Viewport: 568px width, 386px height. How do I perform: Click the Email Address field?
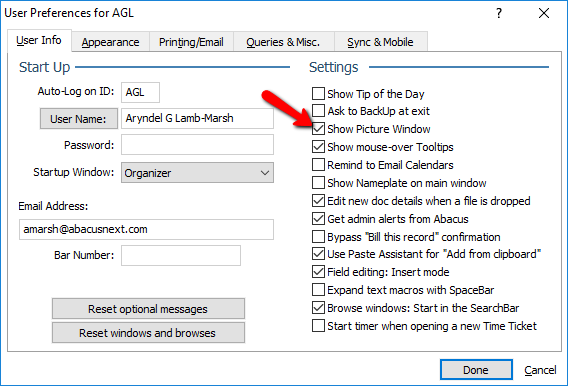(x=146, y=229)
